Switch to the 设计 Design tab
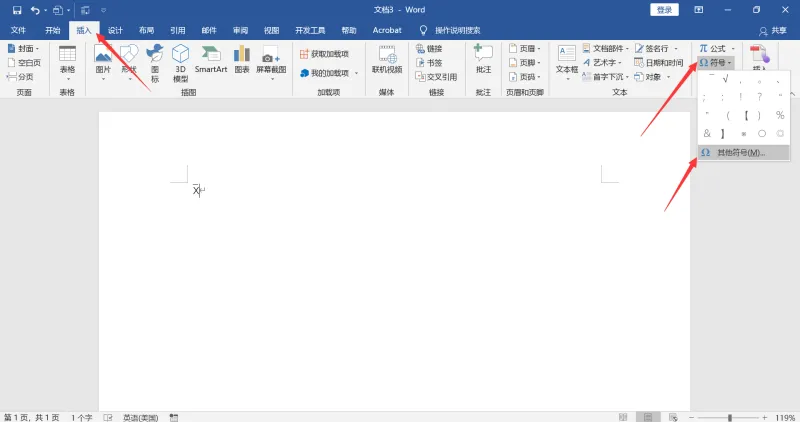Viewport: 800px width, 422px height. 115,31
